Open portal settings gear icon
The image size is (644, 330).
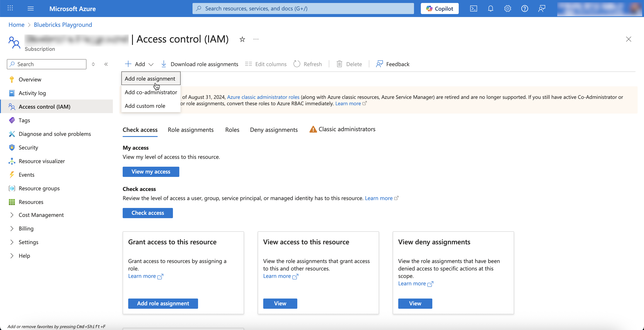507,9
